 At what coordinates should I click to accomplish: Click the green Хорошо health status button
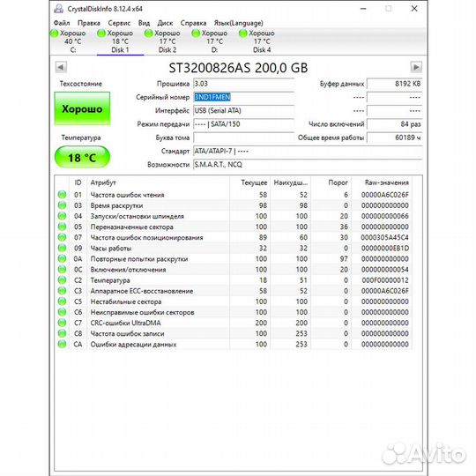[82, 108]
